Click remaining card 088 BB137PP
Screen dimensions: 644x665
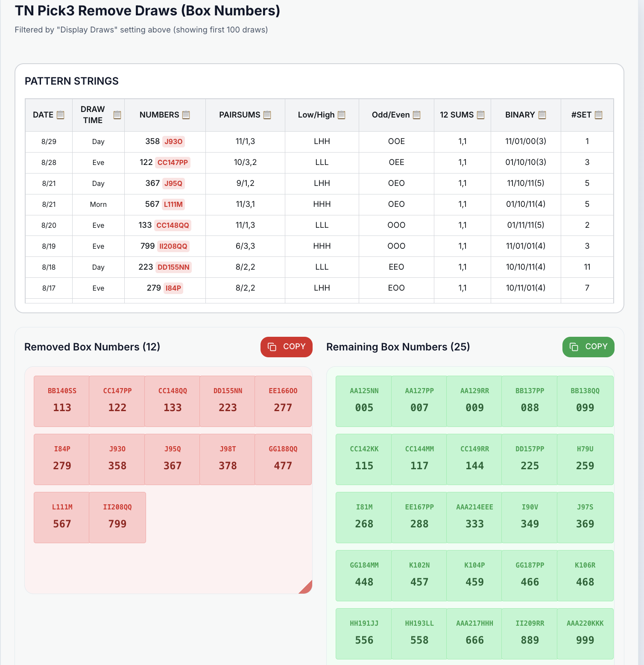(530, 401)
